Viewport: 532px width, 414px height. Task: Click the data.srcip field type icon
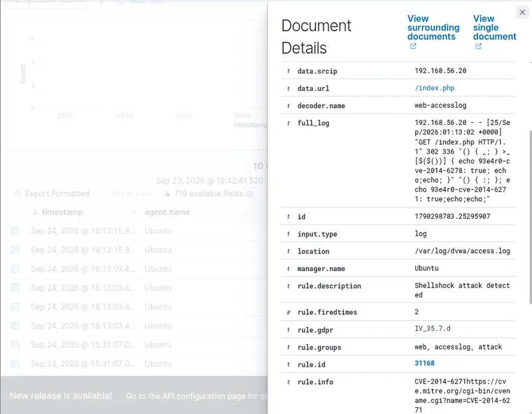tap(289, 71)
